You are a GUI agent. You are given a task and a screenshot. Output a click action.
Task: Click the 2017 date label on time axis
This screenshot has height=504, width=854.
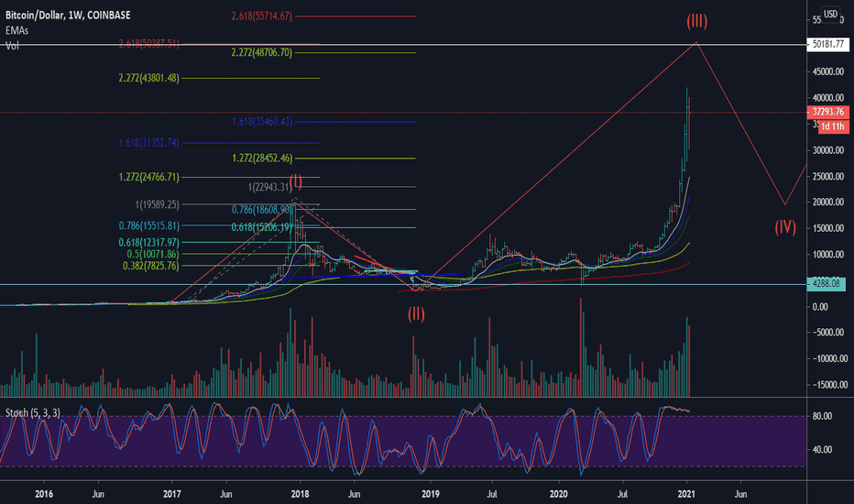[x=172, y=494]
